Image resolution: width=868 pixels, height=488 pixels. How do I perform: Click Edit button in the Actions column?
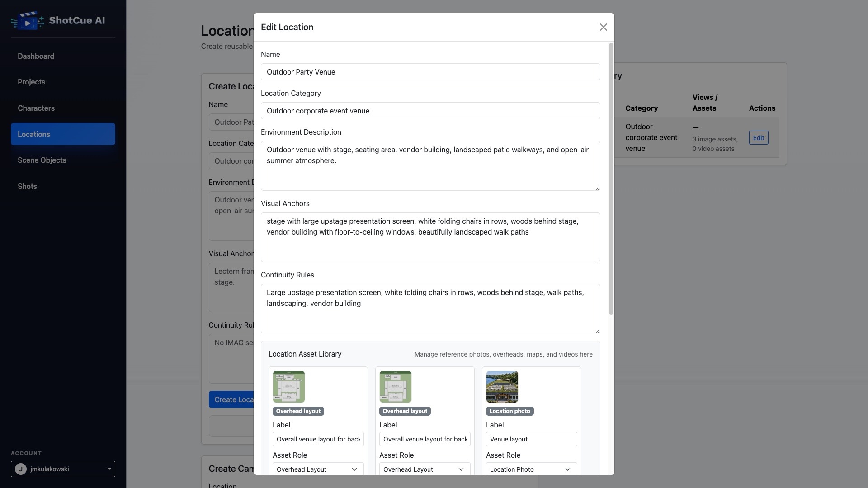tap(758, 138)
